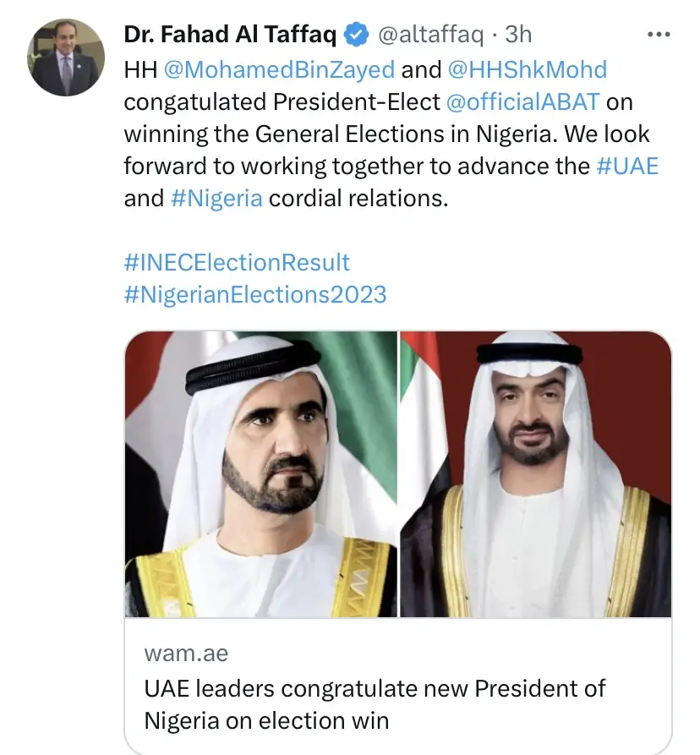Click the display name Dr. Fahad Al Taffaq
The width and height of the screenshot is (700, 755).
pyautogui.click(x=231, y=35)
